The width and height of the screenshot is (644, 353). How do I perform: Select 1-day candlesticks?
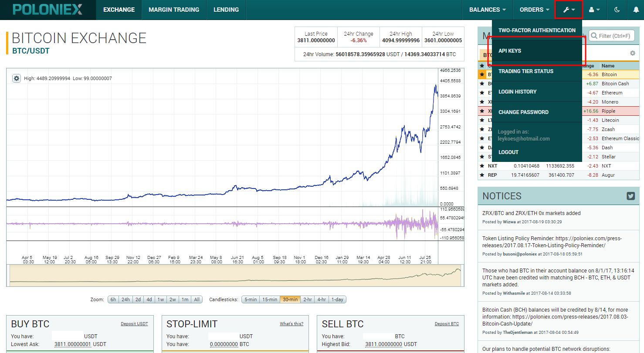[x=338, y=299]
